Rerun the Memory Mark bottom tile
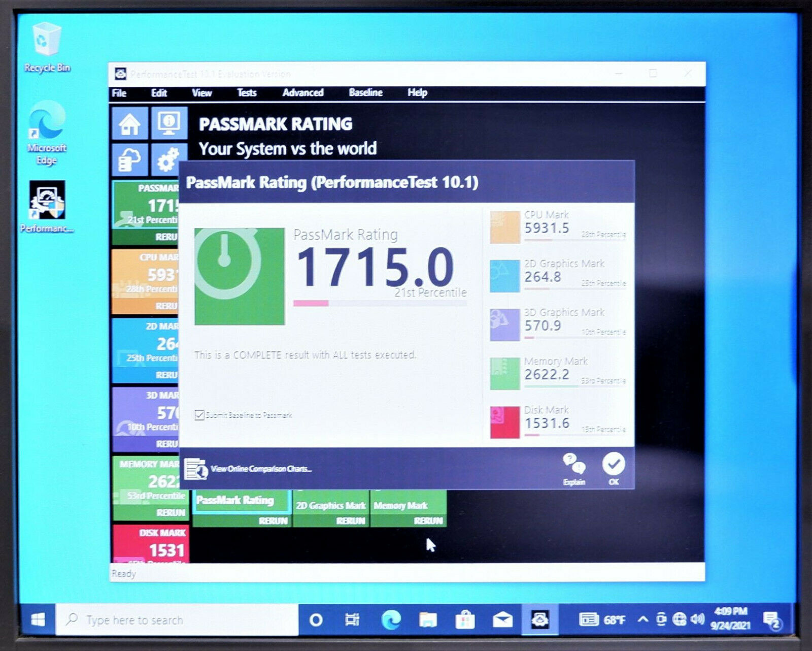Screen dimensions: 812x651 click(x=428, y=521)
